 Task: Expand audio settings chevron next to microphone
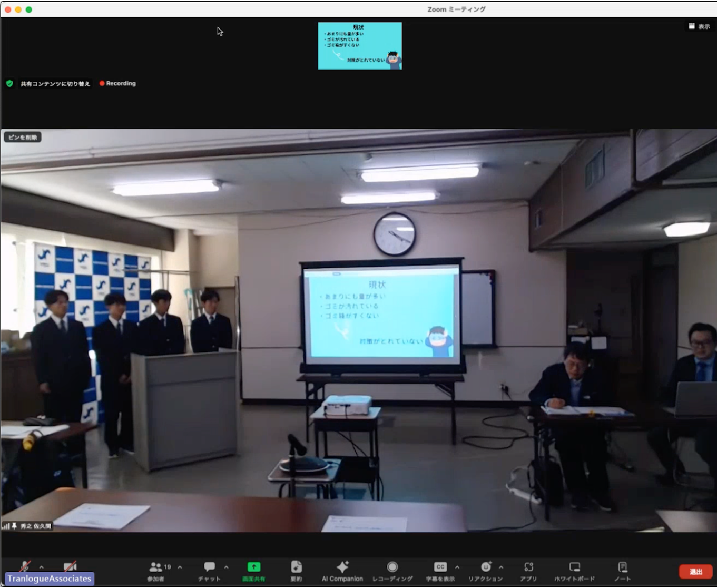[x=42, y=567]
